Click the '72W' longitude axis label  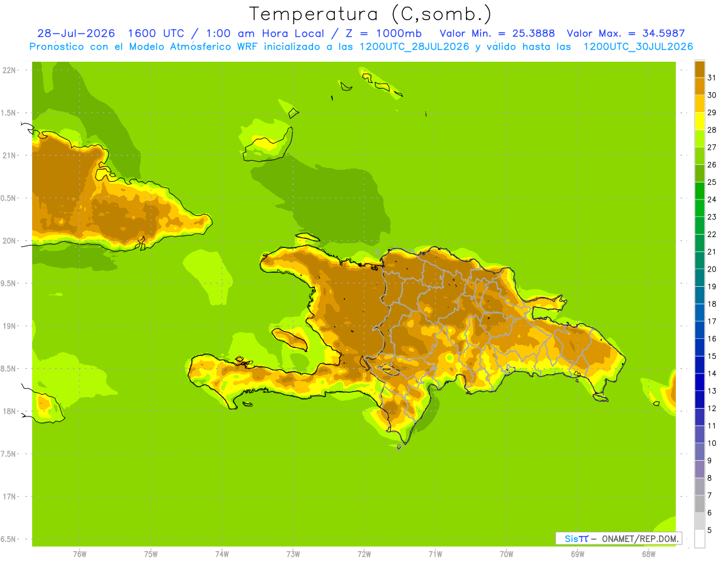pos(364,554)
